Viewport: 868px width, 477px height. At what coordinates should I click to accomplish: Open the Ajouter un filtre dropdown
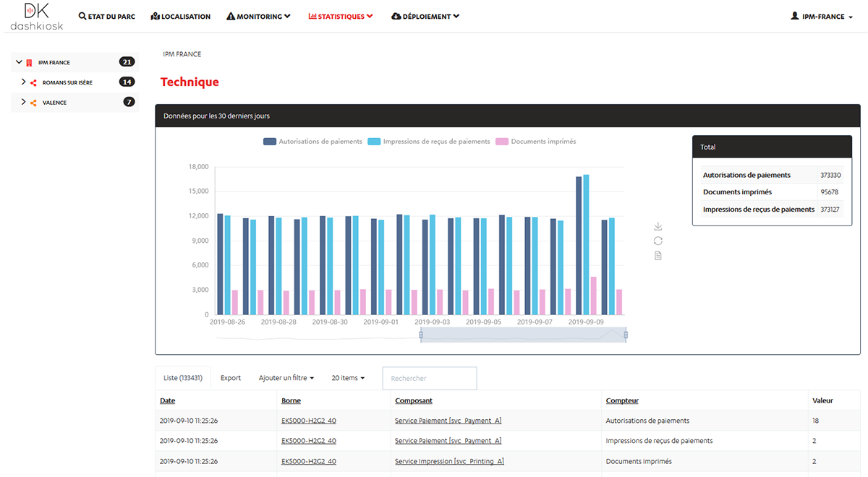coord(288,377)
